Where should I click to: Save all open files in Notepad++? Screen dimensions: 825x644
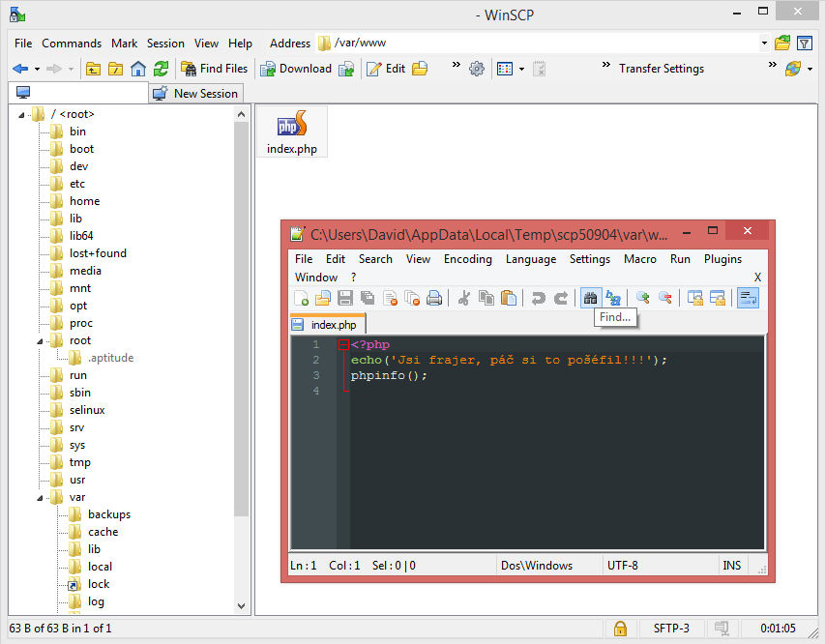[367, 298]
